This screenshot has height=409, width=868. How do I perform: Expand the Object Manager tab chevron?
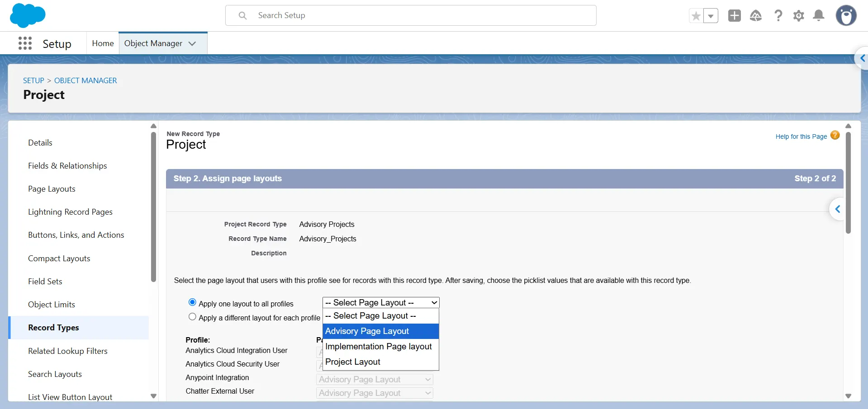pyautogui.click(x=192, y=44)
